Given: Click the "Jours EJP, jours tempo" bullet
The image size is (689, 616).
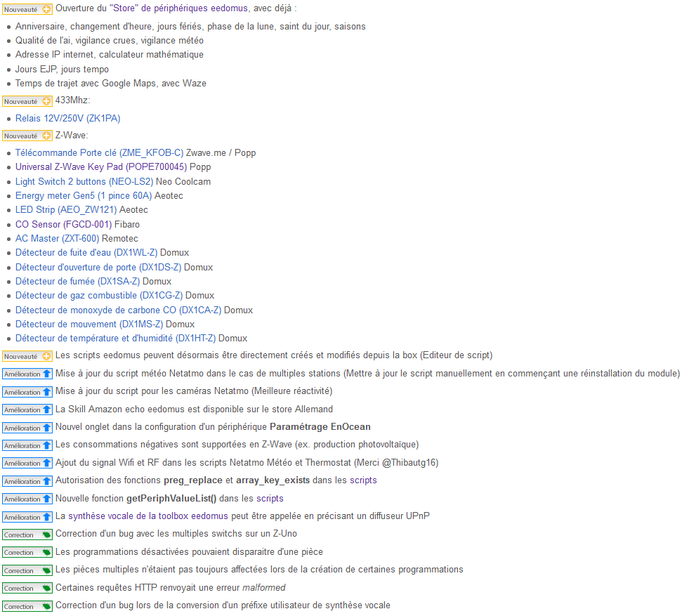Looking at the screenshot, I should (62, 69).
